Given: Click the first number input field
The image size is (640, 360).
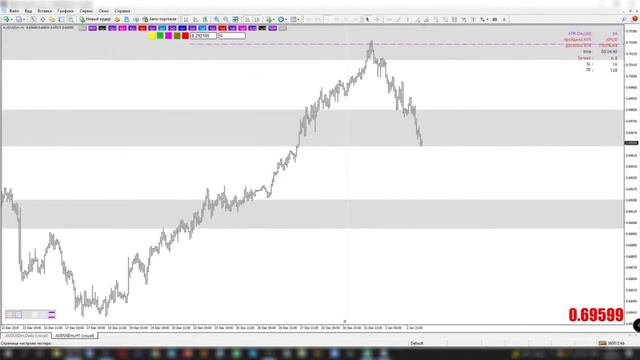Looking at the screenshot, I should click(203, 36).
